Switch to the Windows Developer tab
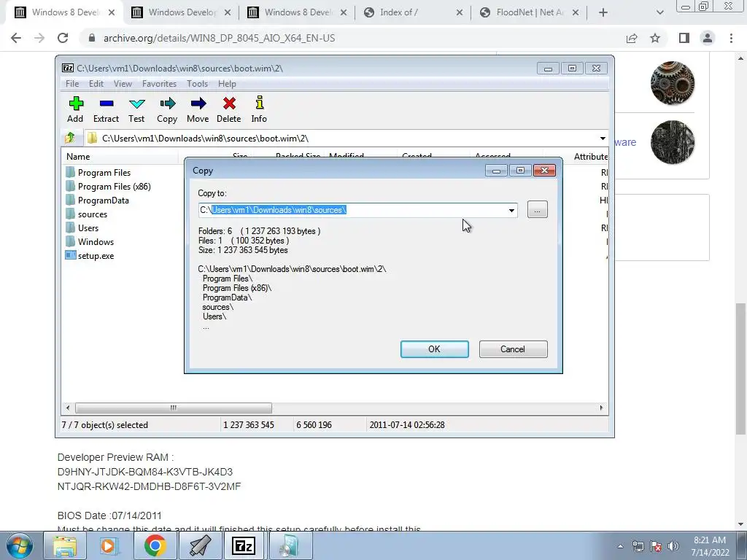 click(x=181, y=12)
